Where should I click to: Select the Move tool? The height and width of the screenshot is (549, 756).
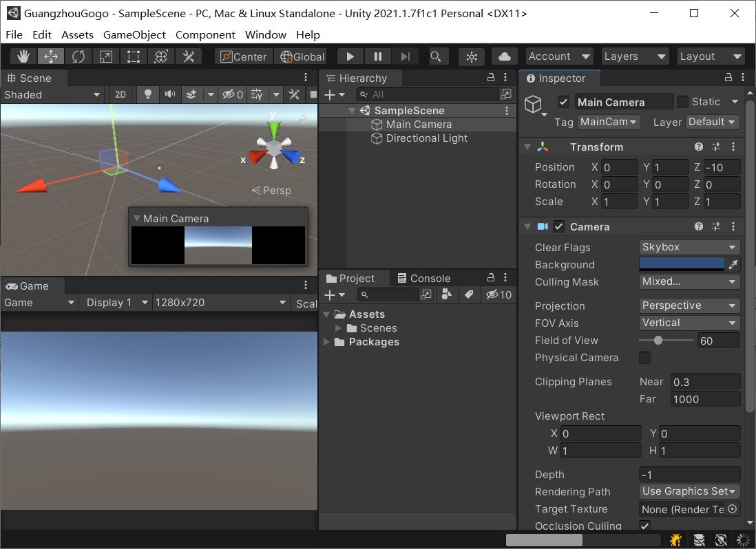[x=51, y=56]
